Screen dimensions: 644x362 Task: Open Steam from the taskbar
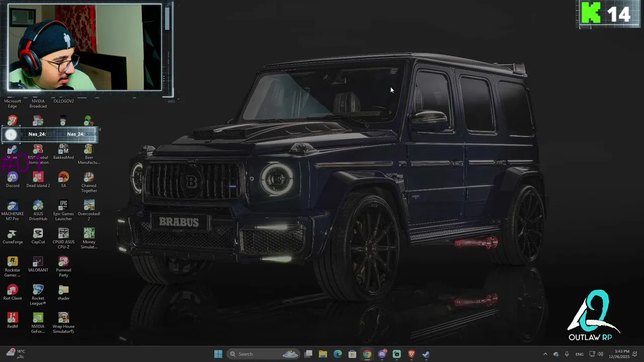pos(426,354)
